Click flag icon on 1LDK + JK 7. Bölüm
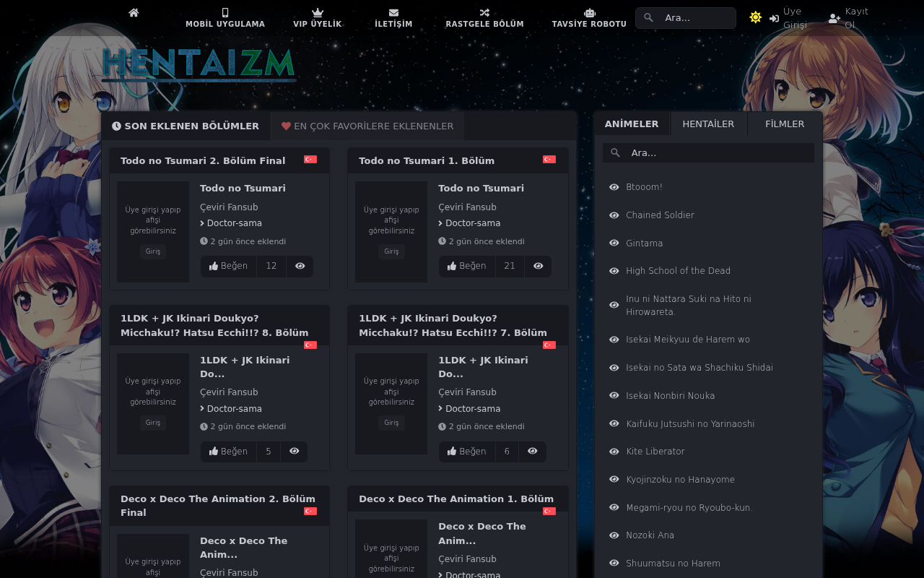This screenshot has height=578, width=924. [x=549, y=345]
